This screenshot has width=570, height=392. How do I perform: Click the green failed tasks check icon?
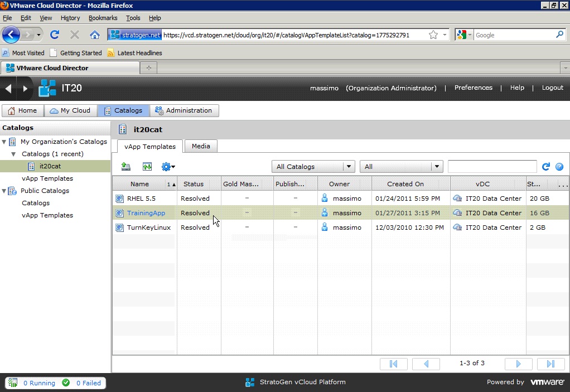(66, 383)
